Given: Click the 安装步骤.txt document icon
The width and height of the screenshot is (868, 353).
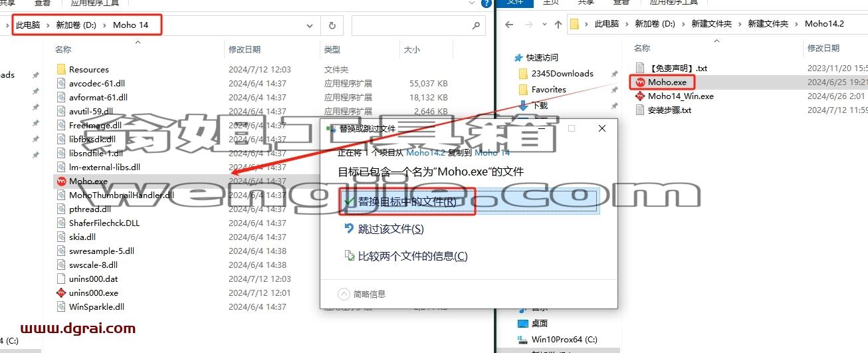Looking at the screenshot, I should (x=640, y=110).
